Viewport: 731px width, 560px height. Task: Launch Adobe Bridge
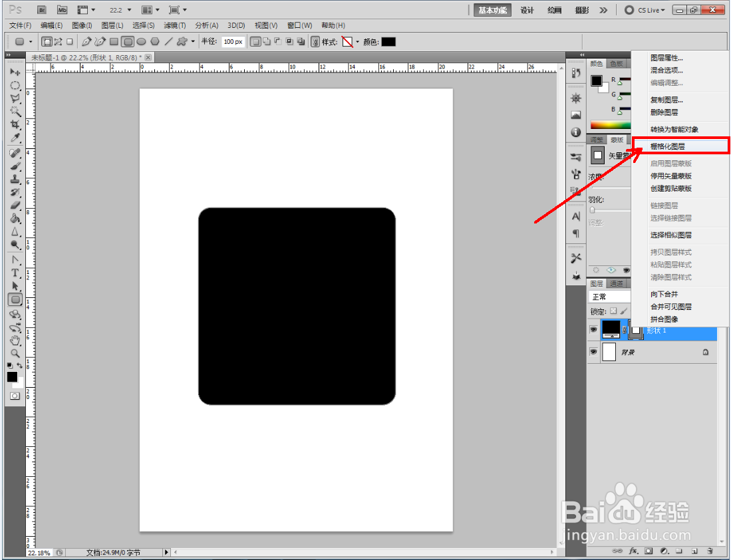coord(41,10)
